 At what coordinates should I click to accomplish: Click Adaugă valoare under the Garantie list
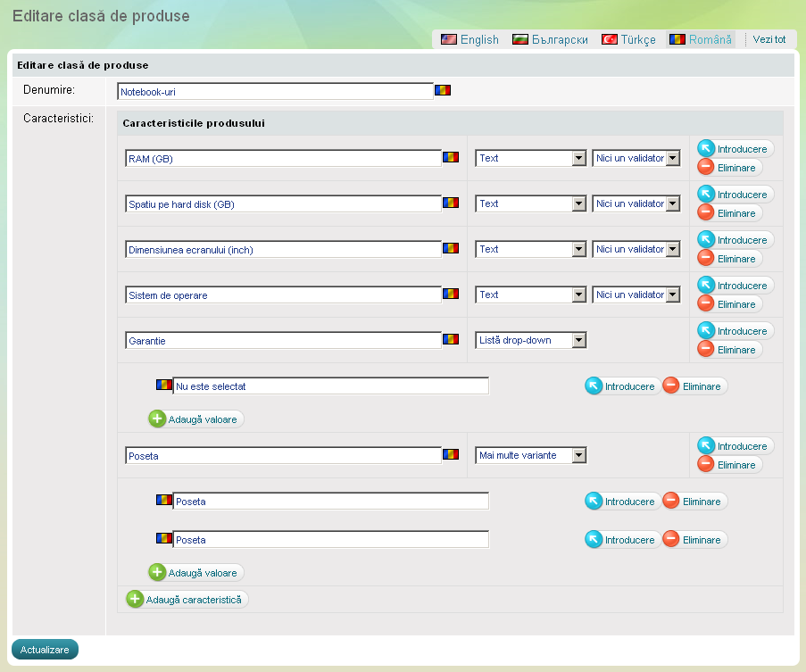click(x=195, y=419)
